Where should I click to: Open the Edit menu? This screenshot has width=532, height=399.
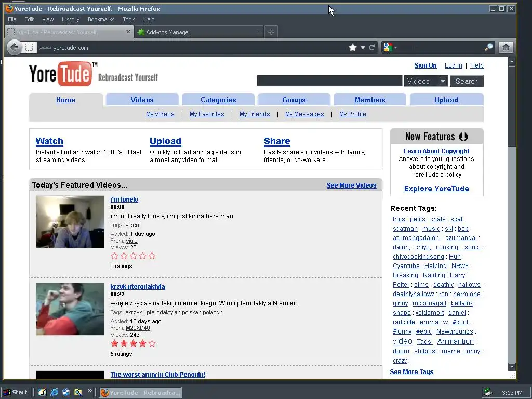click(x=29, y=19)
